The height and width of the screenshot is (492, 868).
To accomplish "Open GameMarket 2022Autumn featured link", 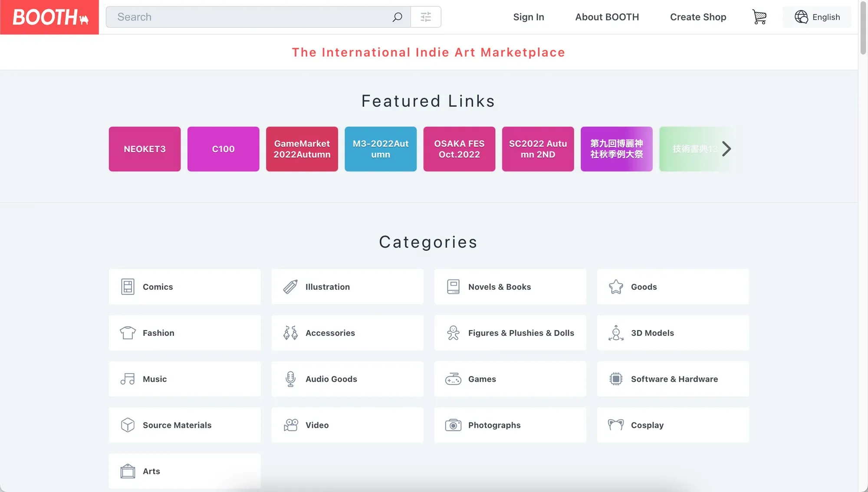I will click(302, 149).
